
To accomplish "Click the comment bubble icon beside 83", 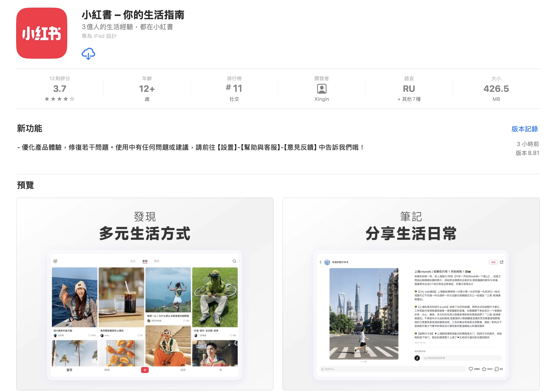I will 497,369.
